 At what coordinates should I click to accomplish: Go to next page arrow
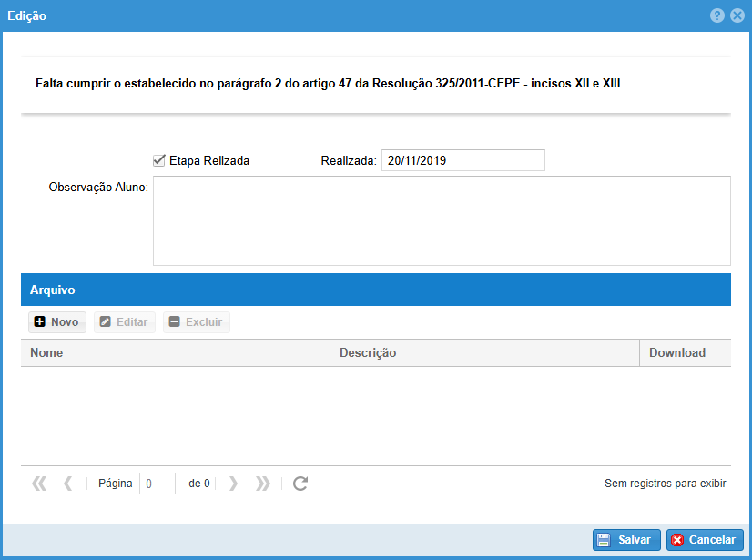[233, 484]
